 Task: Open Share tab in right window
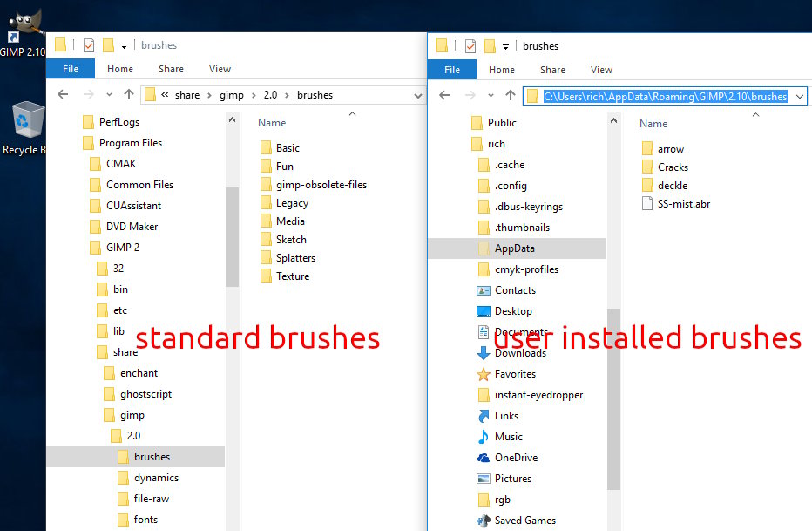click(x=552, y=70)
